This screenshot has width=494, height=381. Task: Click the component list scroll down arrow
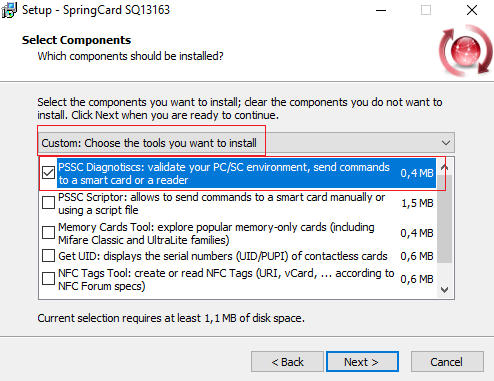[x=444, y=290]
